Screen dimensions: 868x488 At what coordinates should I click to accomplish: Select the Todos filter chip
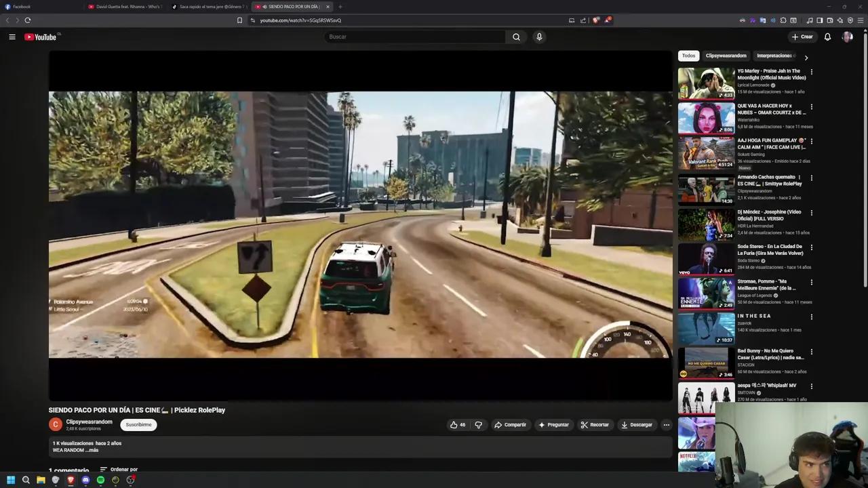(688, 55)
